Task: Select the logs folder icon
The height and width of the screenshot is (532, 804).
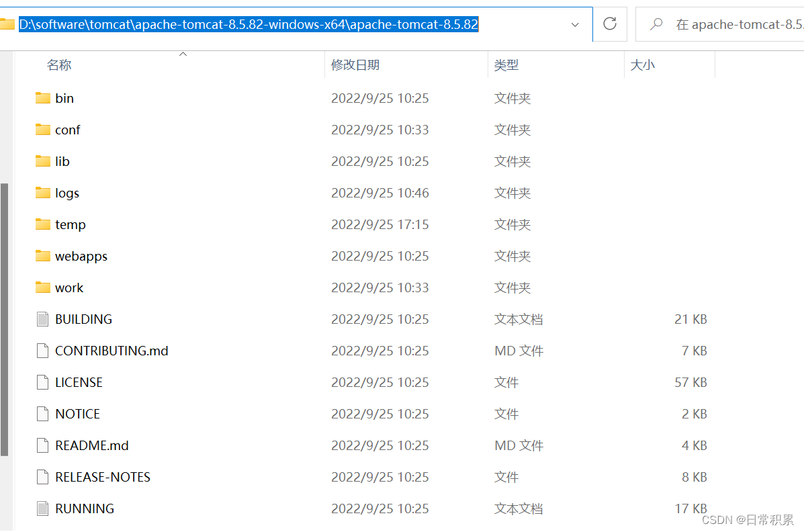Action: (x=43, y=193)
